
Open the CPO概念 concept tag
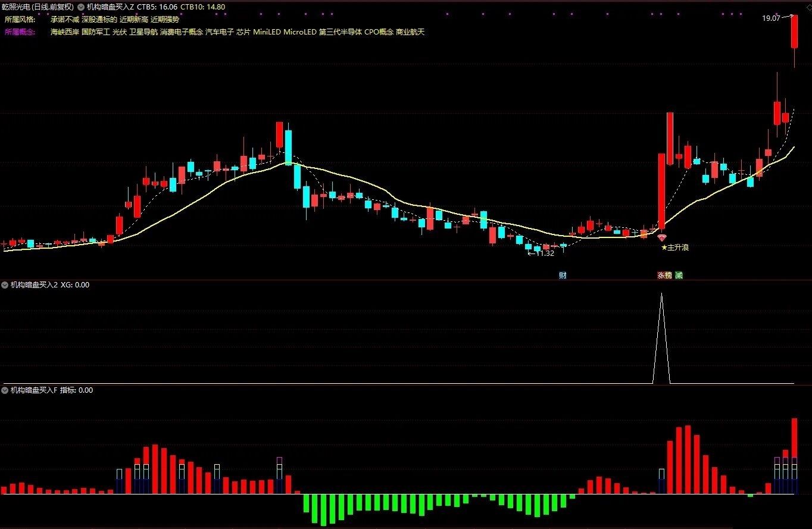(379, 32)
